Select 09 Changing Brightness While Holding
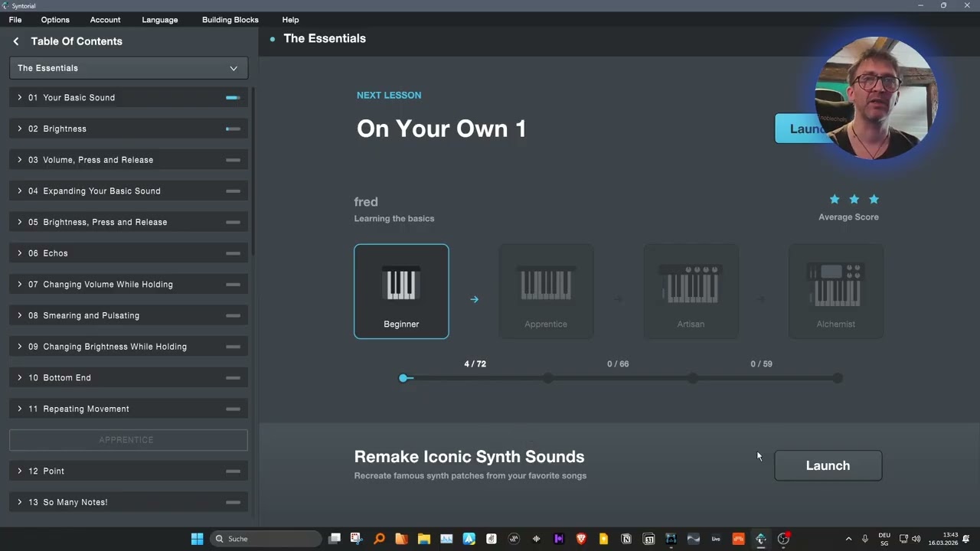 coord(129,347)
